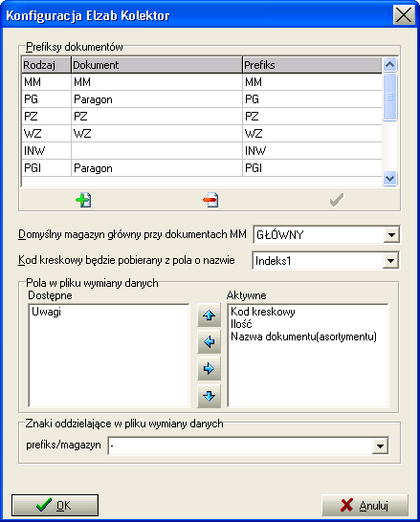Screen dimensions: 420x522
Task: Cancel the dialog with Anuluj
Action: [365, 506]
